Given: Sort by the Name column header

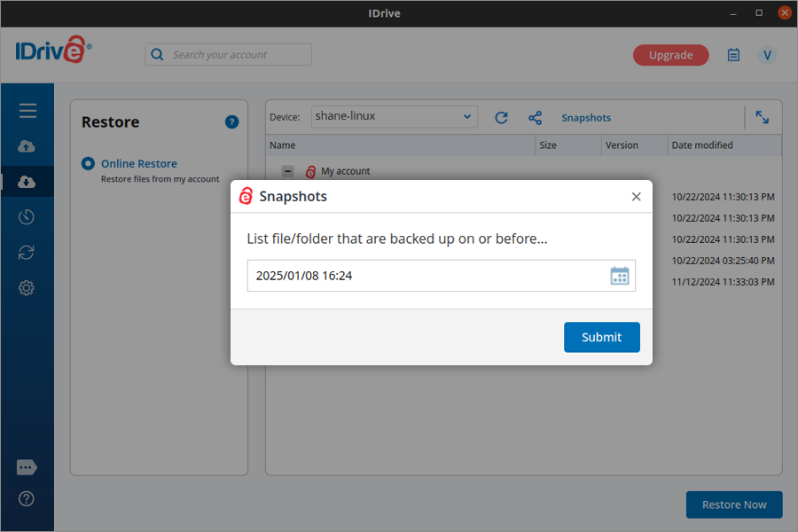Looking at the screenshot, I should click(401, 145).
